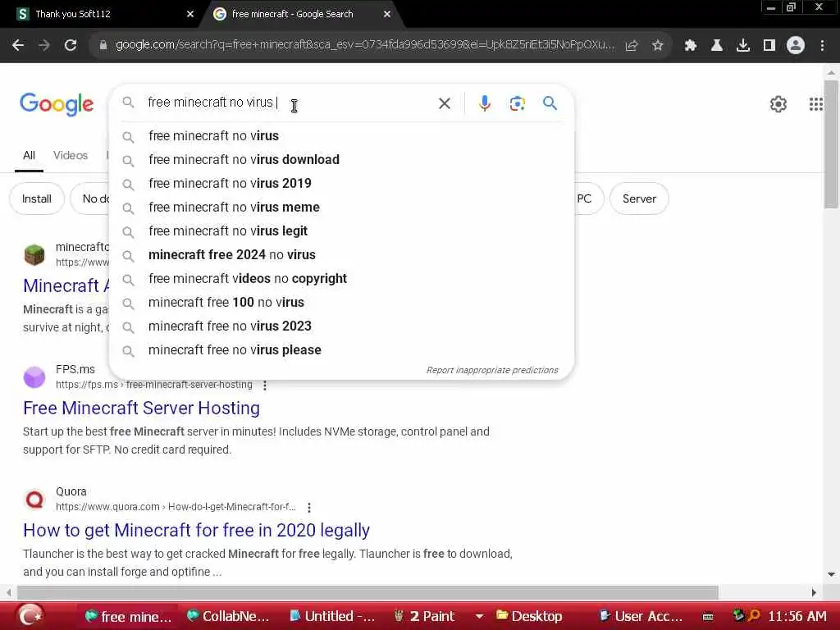This screenshot has width=840, height=630.
Task: Click the FPS.ms favicon
Action: 34,377
